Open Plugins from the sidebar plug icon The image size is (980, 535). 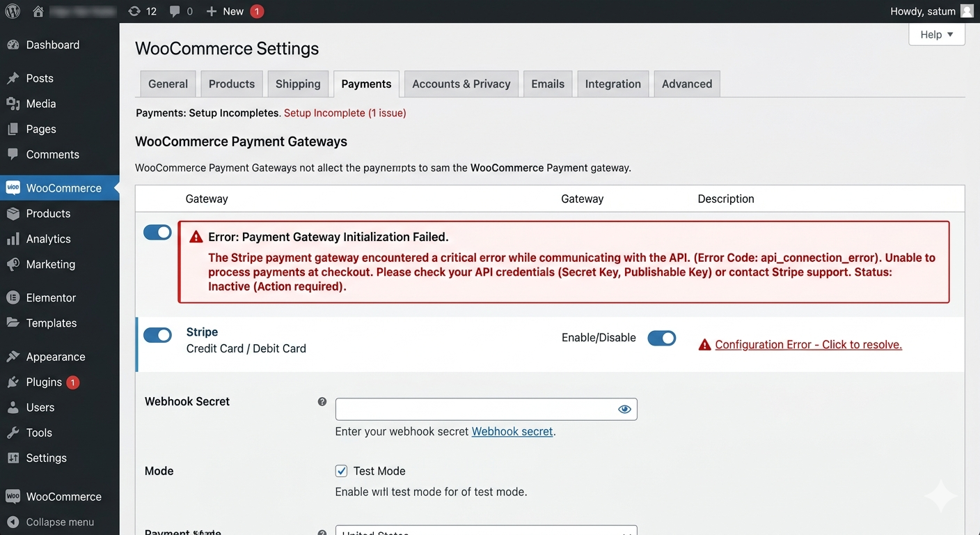point(13,382)
